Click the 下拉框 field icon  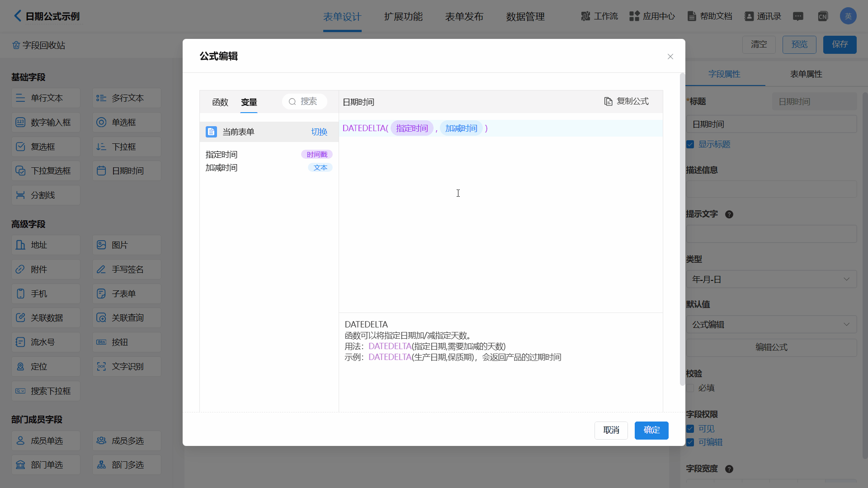[101, 147]
